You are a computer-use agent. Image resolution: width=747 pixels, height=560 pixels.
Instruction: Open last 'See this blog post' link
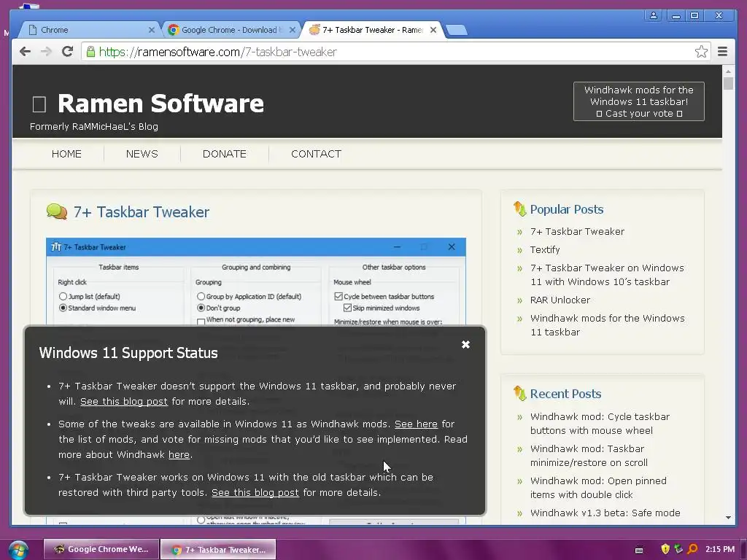click(255, 492)
